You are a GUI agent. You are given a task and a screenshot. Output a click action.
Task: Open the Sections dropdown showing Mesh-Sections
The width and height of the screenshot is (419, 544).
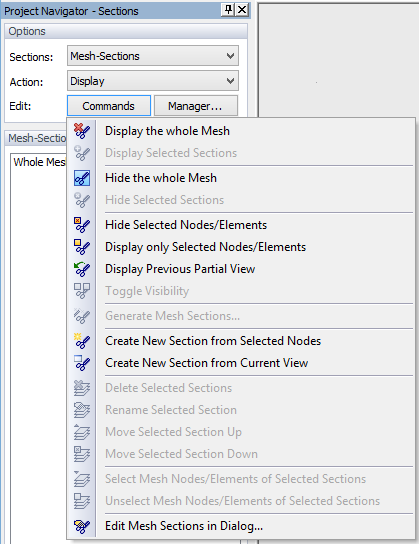pos(153,56)
